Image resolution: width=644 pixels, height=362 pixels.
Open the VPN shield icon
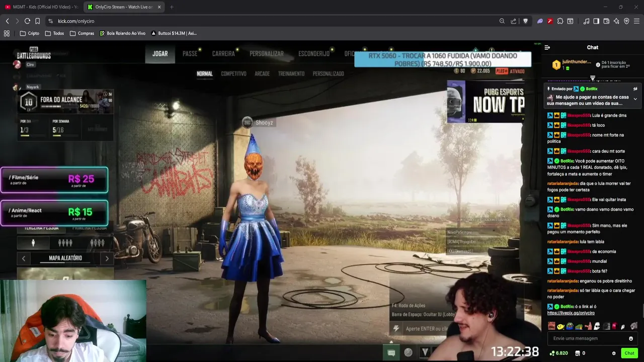coord(626,21)
